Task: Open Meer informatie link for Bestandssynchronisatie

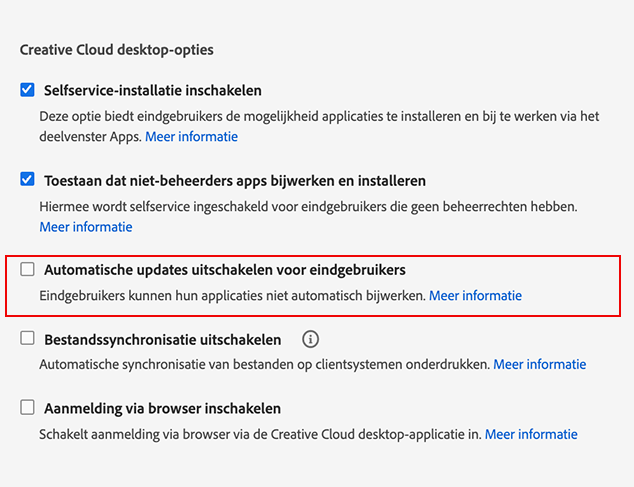Action: click(540, 365)
